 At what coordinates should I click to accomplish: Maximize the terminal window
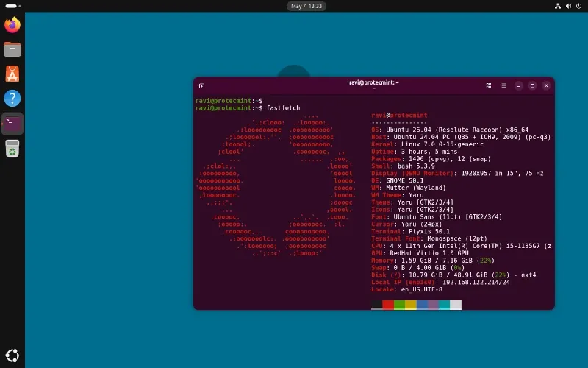tap(532, 85)
